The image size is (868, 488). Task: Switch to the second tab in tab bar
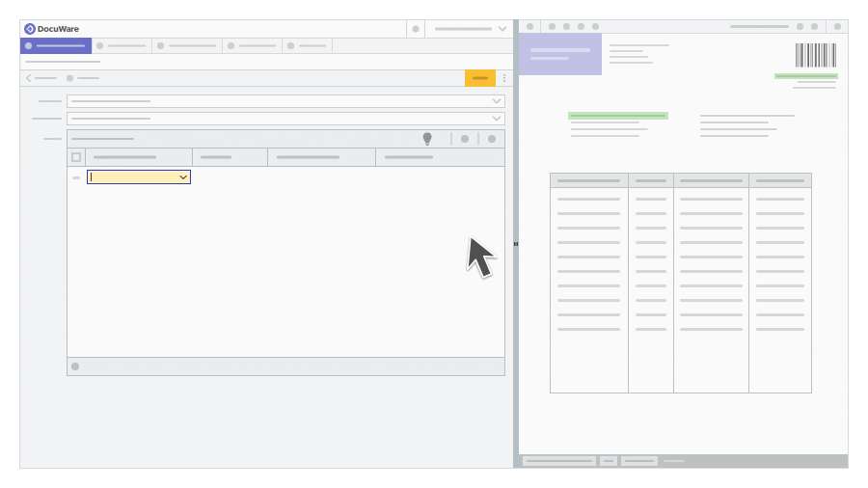[x=122, y=45]
